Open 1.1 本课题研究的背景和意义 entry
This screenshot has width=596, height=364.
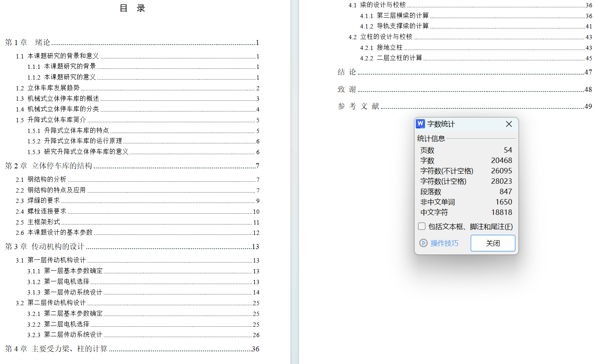pos(138,56)
